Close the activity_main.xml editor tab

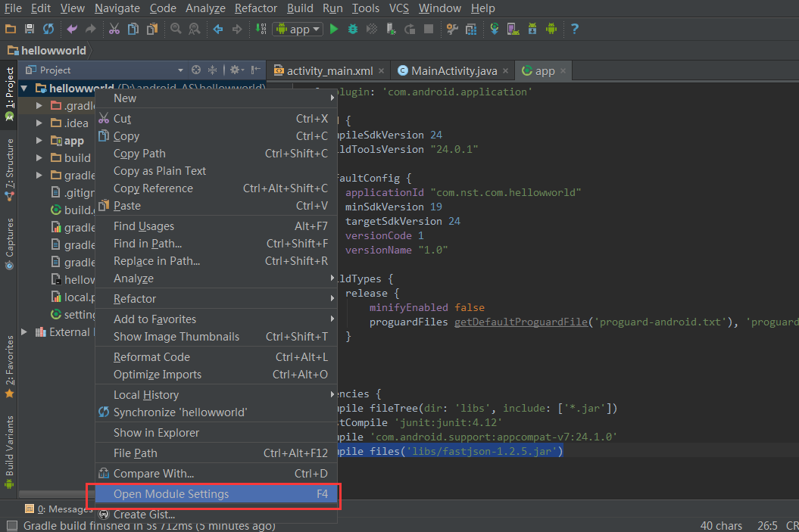[x=381, y=70]
